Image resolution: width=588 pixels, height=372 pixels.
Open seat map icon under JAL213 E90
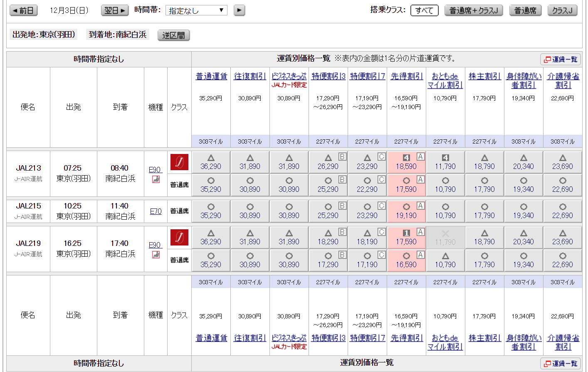pyautogui.click(x=156, y=179)
